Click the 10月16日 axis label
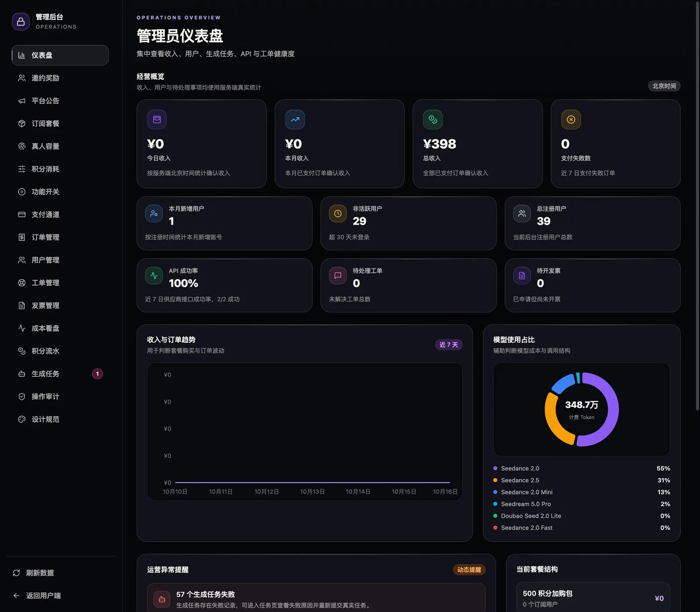This screenshot has width=700, height=612. tap(445, 492)
